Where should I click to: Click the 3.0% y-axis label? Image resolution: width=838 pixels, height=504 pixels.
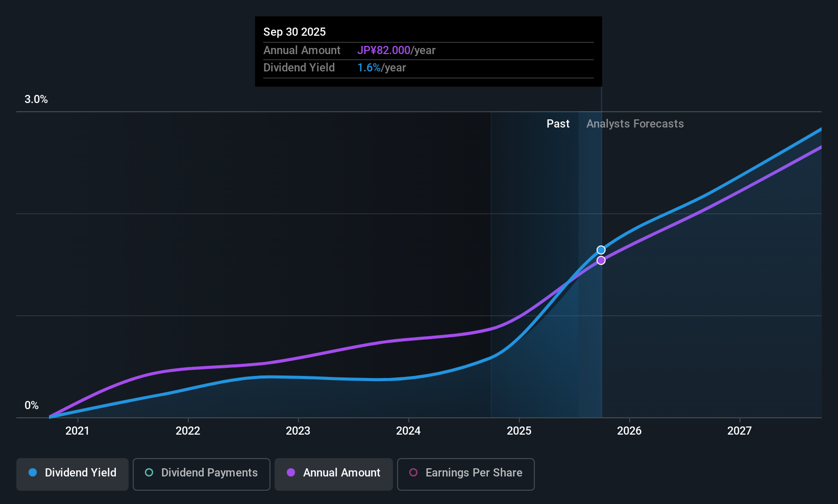(x=36, y=99)
